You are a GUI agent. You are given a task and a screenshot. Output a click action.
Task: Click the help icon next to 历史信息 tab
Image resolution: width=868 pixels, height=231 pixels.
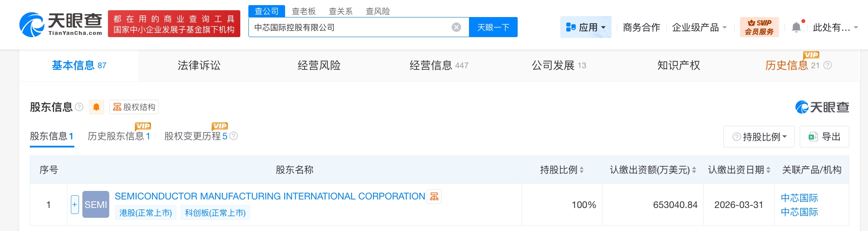[827, 65]
